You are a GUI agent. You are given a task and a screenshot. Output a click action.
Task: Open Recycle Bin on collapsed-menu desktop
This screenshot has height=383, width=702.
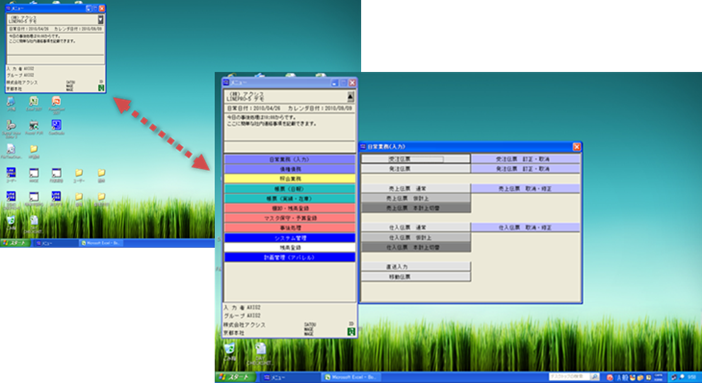coord(11,223)
